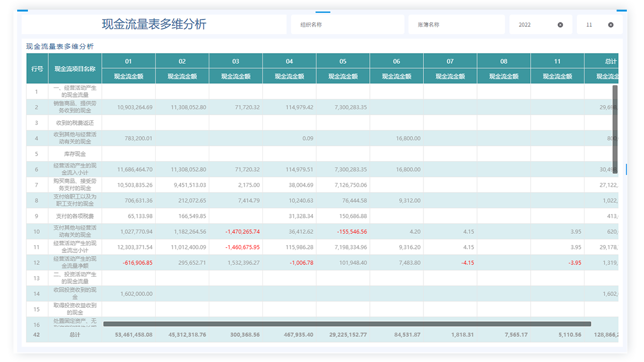Click the 1,602,000.00 cell in column 01
Image resolution: width=644 pixels, height=362 pixels.
pyautogui.click(x=134, y=294)
